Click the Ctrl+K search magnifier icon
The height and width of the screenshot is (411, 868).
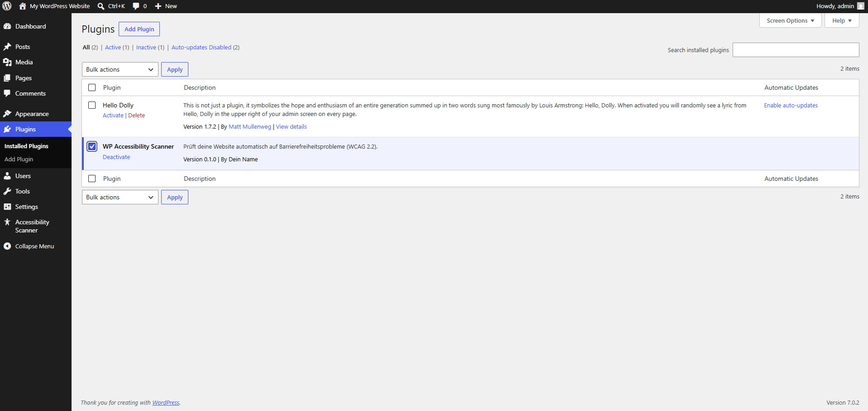(101, 6)
